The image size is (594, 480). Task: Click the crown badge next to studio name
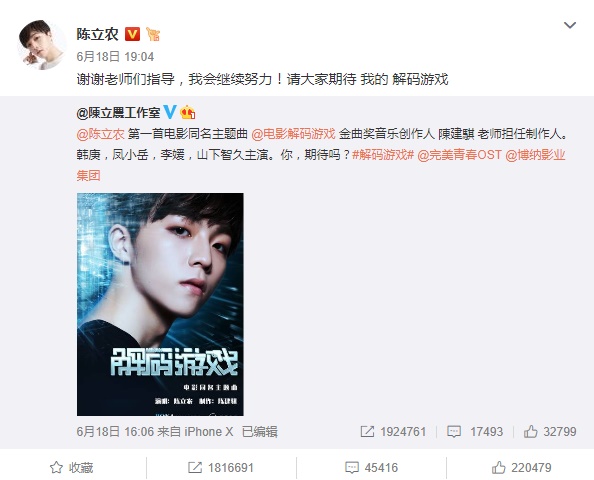click(187, 113)
